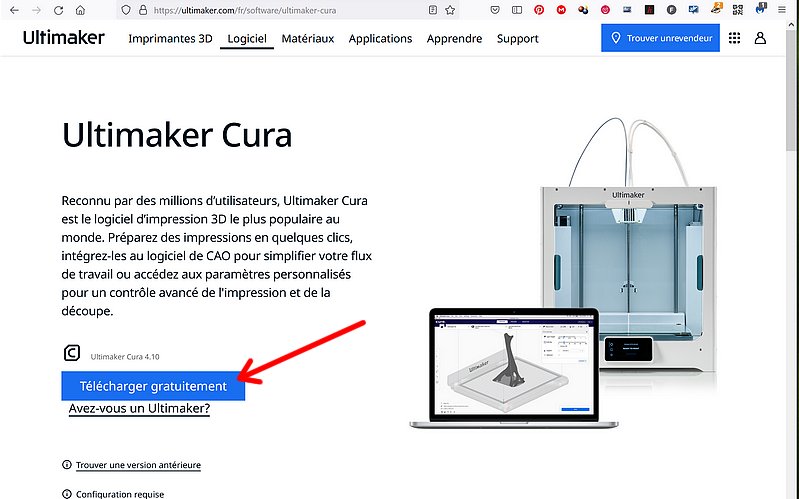Go back using the browser back arrow
This screenshot has height=499, width=799.
pyautogui.click(x=14, y=10)
